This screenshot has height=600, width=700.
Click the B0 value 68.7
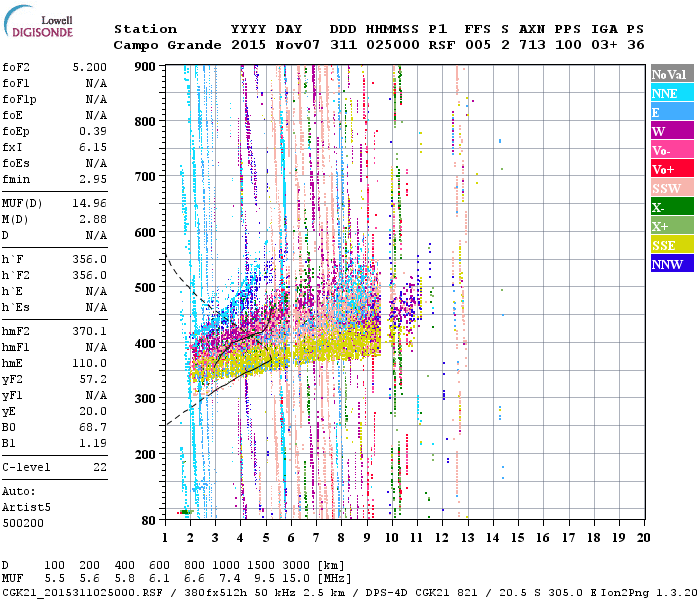[x=93, y=428]
